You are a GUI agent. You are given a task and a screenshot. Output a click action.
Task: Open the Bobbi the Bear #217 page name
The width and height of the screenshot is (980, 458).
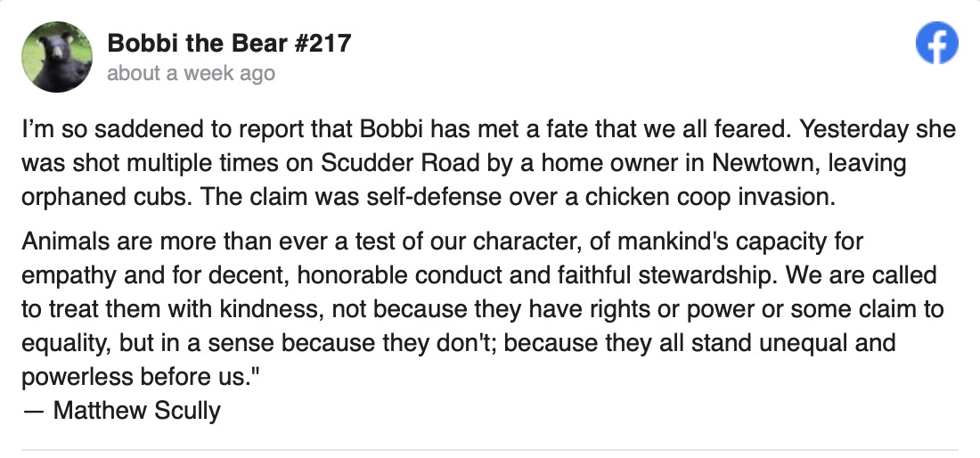coord(229,43)
